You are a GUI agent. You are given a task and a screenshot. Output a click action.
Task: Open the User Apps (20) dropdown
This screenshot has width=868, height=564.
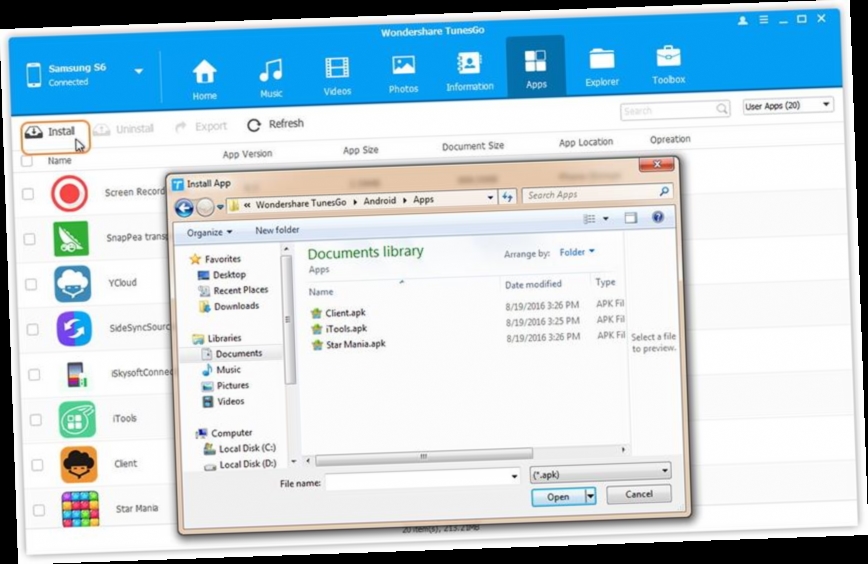click(788, 105)
